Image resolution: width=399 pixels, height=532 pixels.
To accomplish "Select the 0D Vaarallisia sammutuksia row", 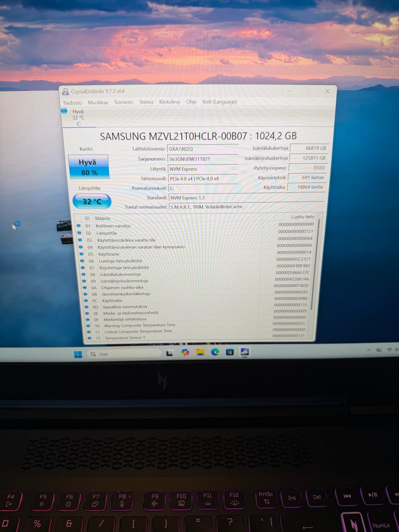I will pos(197,306).
